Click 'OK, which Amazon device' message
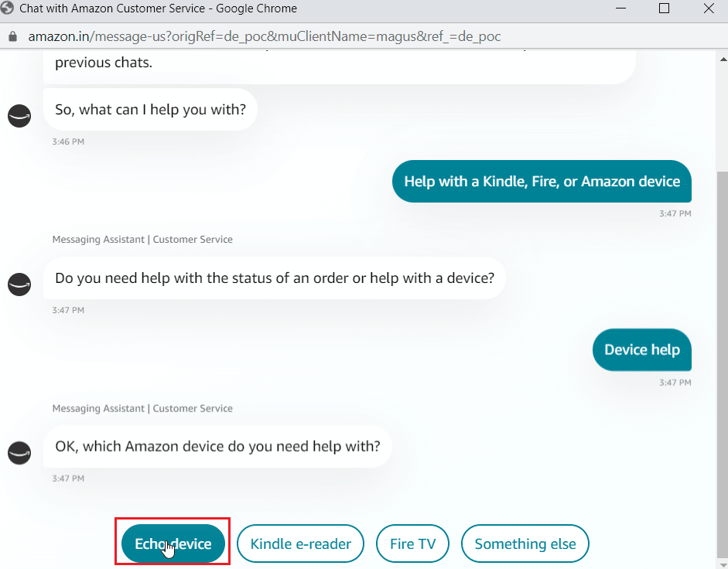Viewport: 728px width, 569px height. [217, 447]
